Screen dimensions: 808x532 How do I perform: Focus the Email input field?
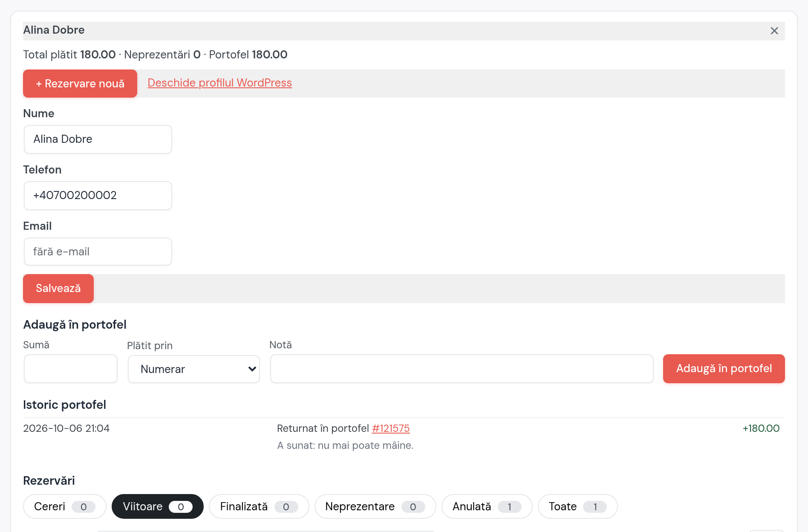pos(98,252)
